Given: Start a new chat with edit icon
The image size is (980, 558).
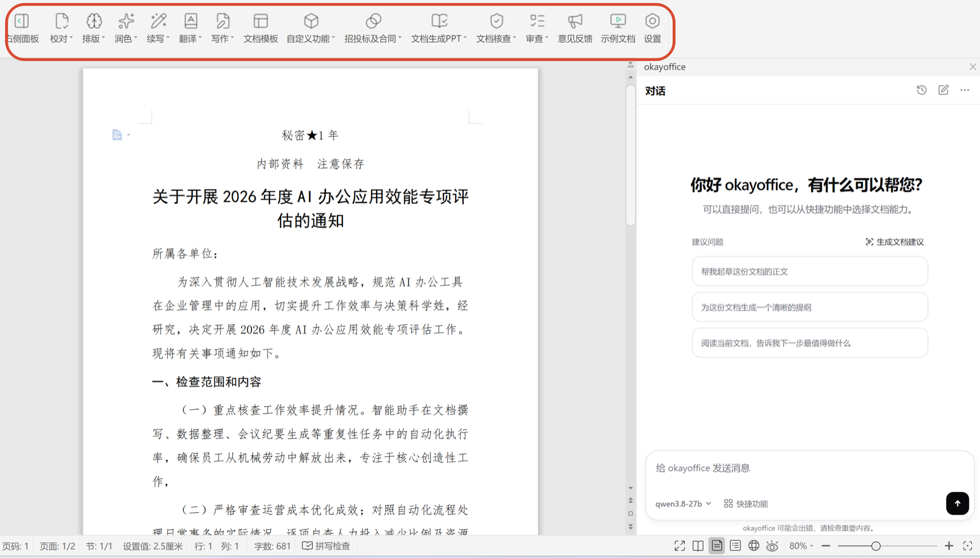Looking at the screenshot, I should click(x=943, y=90).
